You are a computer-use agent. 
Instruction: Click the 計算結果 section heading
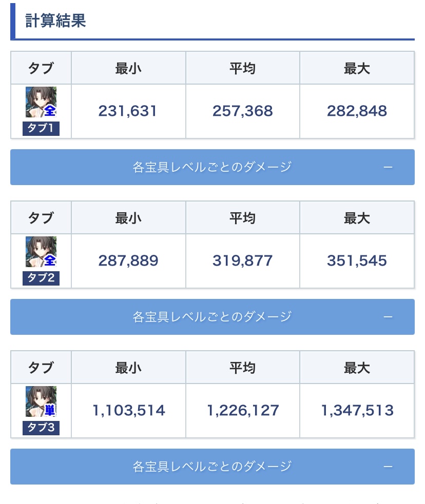pyautogui.click(x=55, y=21)
